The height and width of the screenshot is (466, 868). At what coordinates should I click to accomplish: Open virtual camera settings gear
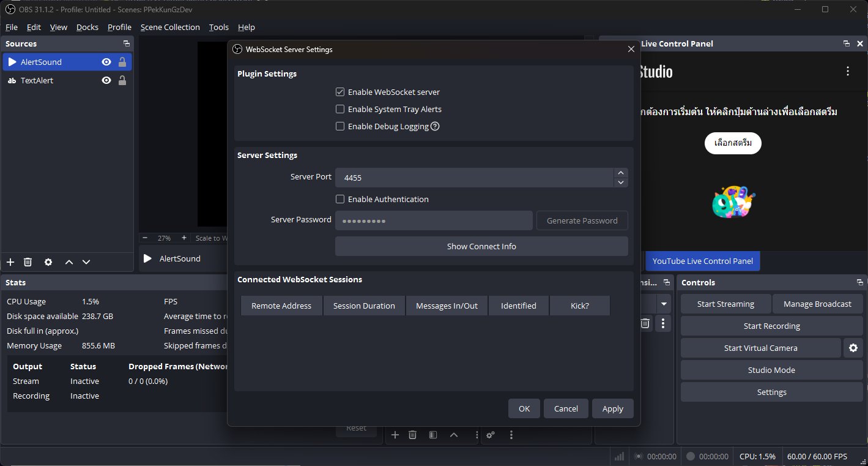853,348
